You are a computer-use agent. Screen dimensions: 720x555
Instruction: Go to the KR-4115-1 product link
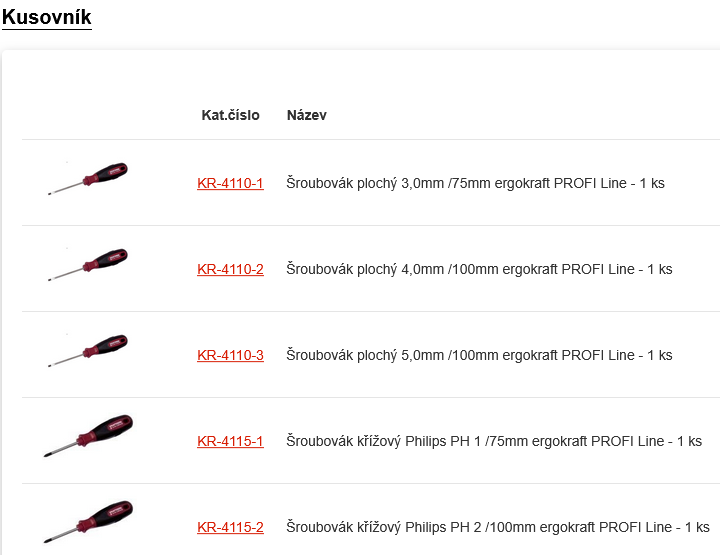(x=230, y=442)
